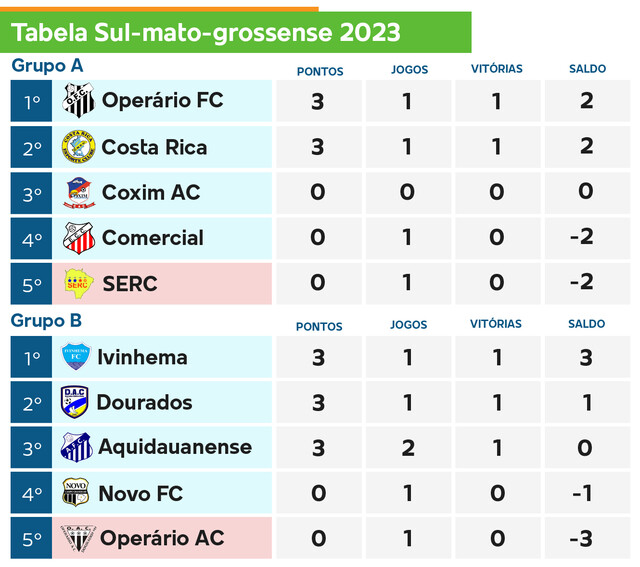The image size is (640, 567).
Task: Click Grupo B JOGOS column header
Action: [x=408, y=325]
